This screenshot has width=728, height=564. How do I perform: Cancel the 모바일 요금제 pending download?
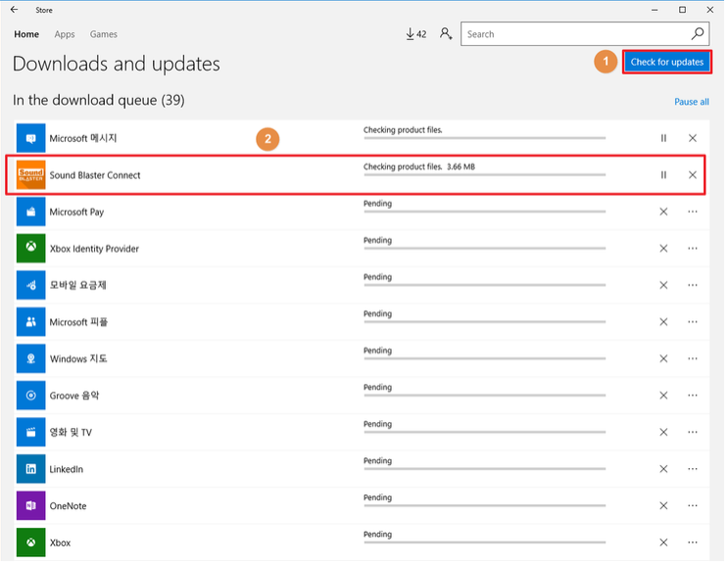coord(663,285)
